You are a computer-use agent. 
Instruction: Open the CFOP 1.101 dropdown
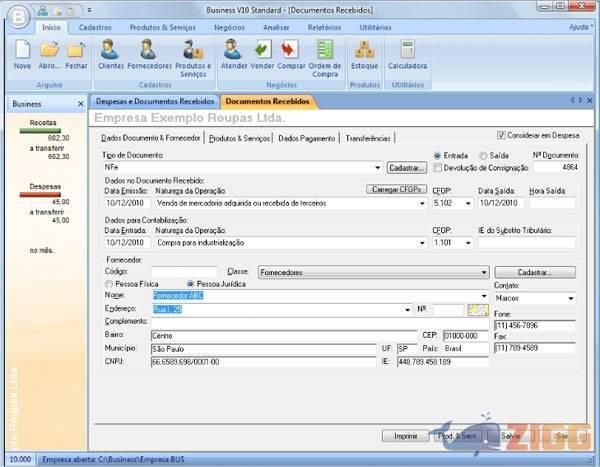coord(468,243)
